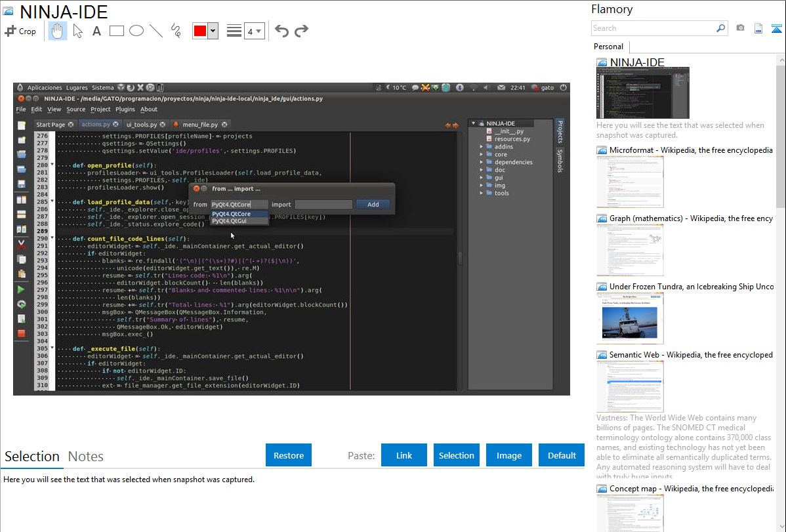Screen dimensions: 786x532
Task: Click the camera snapshot icon
Action: coord(740,28)
